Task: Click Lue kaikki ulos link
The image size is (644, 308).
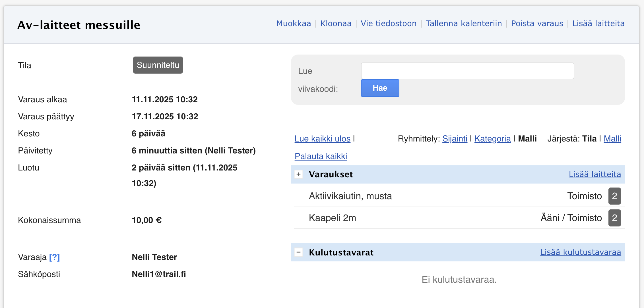Action: [x=322, y=139]
